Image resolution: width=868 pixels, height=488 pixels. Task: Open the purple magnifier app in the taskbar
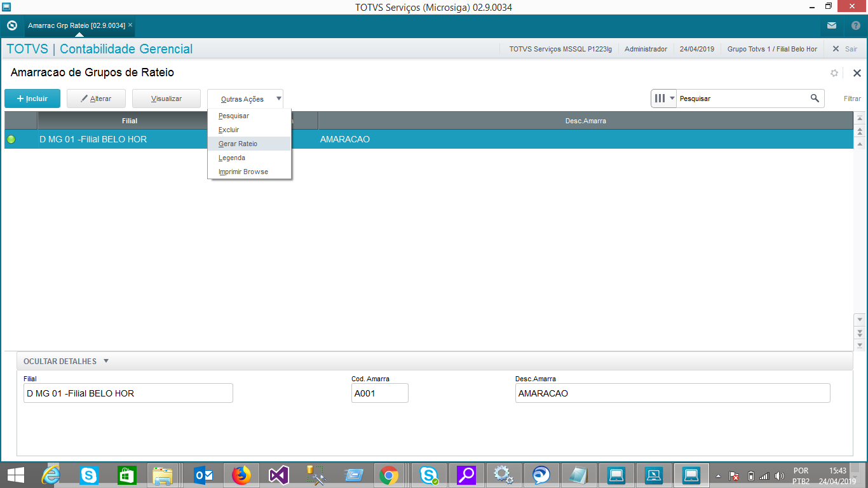click(467, 475)
